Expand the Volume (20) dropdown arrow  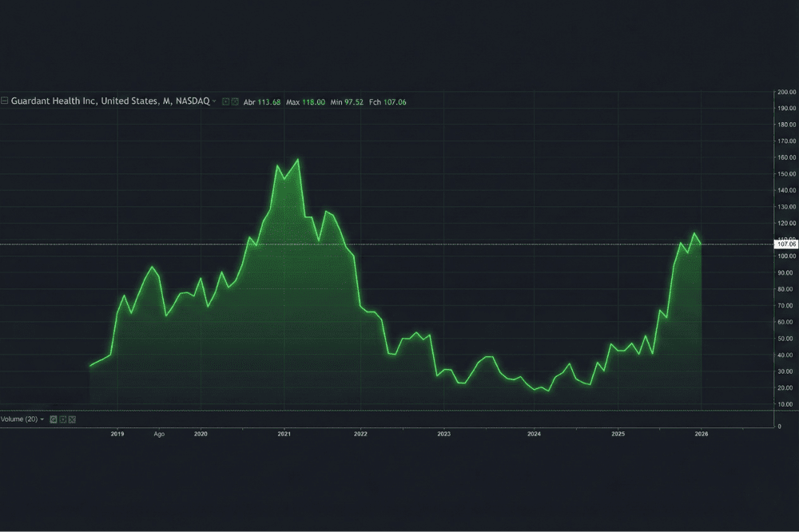tap(42, 419)
